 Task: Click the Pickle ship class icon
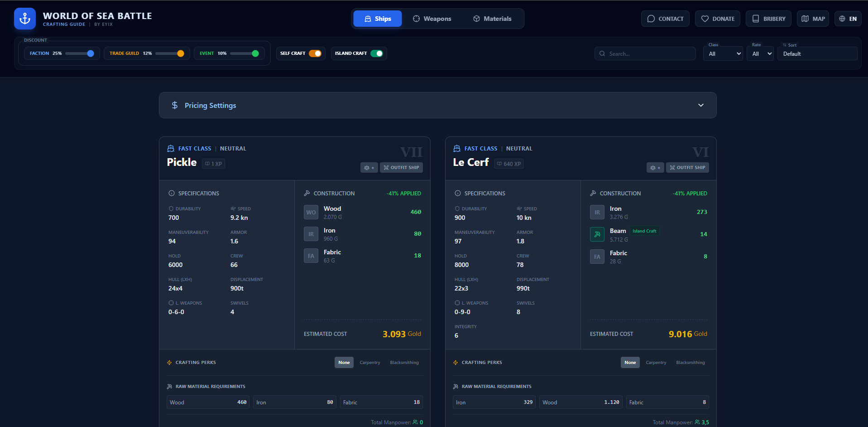[171, 148]
